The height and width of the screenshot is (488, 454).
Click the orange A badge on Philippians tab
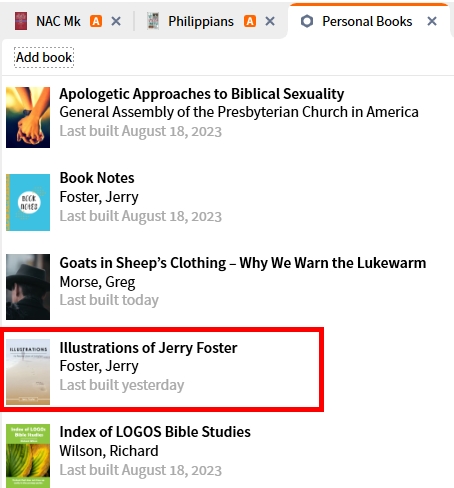(x=250, y=21)
